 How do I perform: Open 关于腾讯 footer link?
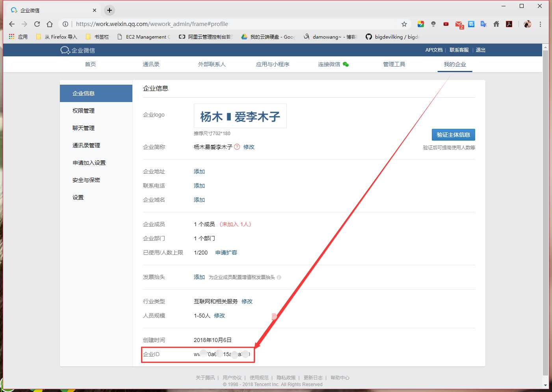[205, 377]
